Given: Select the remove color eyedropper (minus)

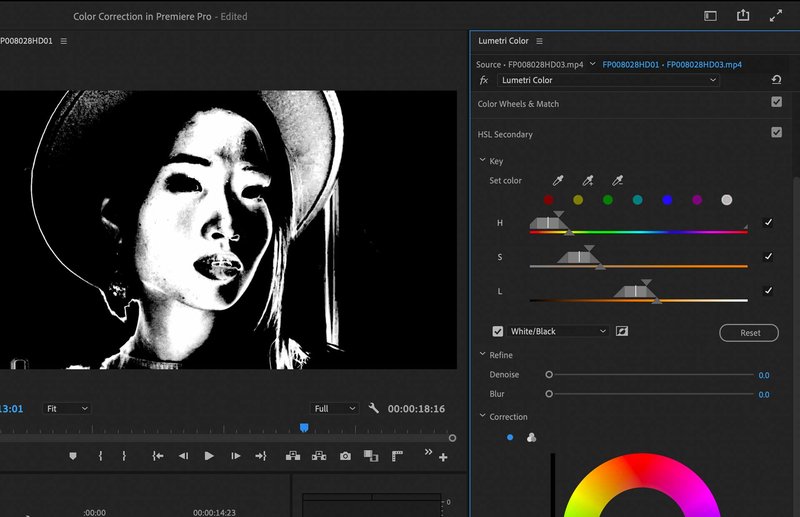Looking at the screenshot, I should pos(617,180).
